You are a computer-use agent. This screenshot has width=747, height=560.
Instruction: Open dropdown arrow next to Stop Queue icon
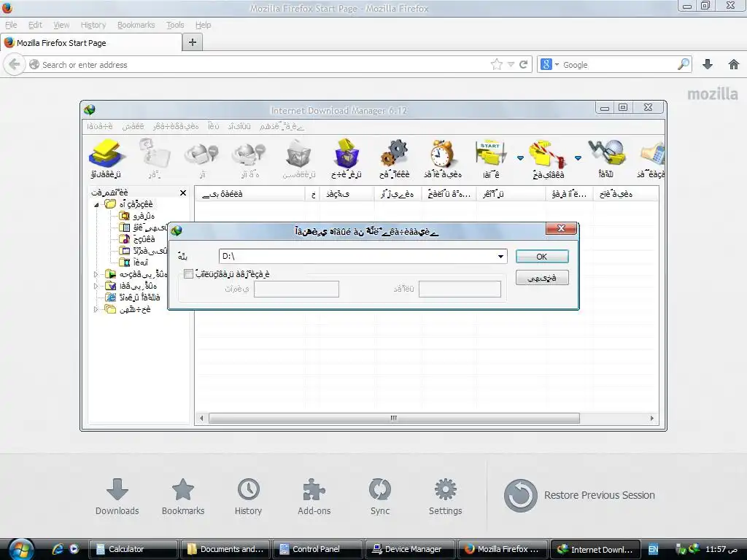point(578,157)
